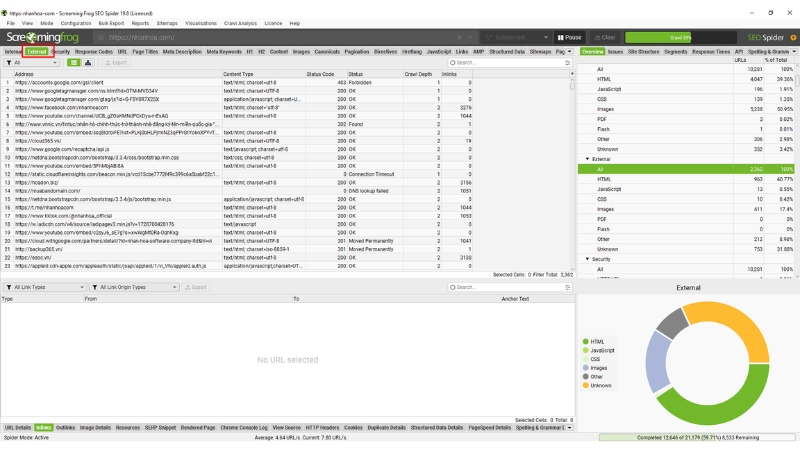800x450 pixels.
Task: Open the Configuration menu
Action: [x=76, y=23]
